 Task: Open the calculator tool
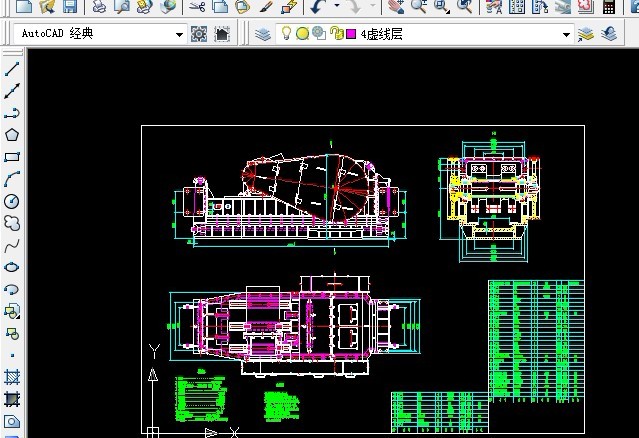point(609,6)
